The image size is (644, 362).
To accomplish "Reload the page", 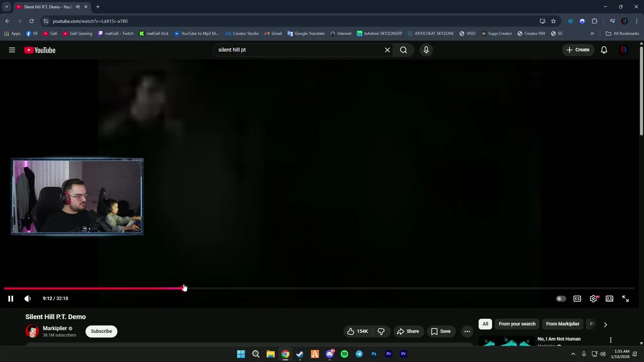I will 31,21.
